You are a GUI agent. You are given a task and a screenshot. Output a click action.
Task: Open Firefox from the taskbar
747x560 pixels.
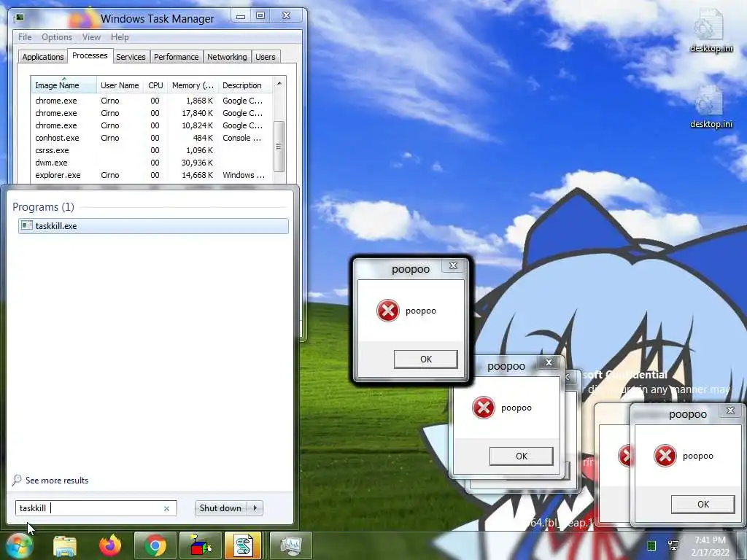point(110,545)
